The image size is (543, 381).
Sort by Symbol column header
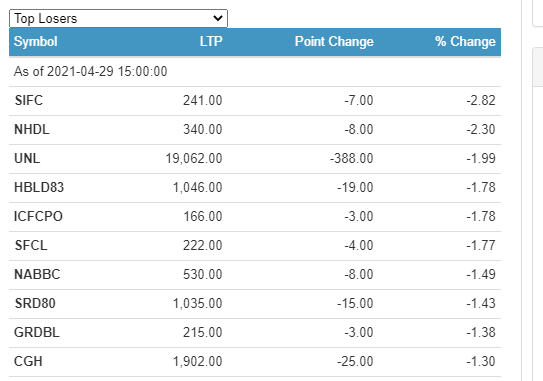pos(36,42)
